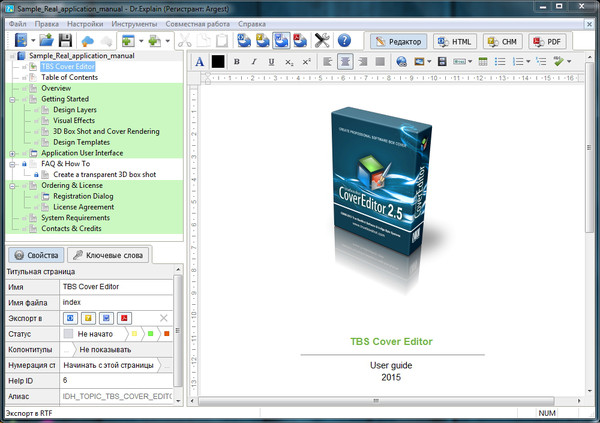
Task: Click the black text color swatch
Action: [218, 62]
